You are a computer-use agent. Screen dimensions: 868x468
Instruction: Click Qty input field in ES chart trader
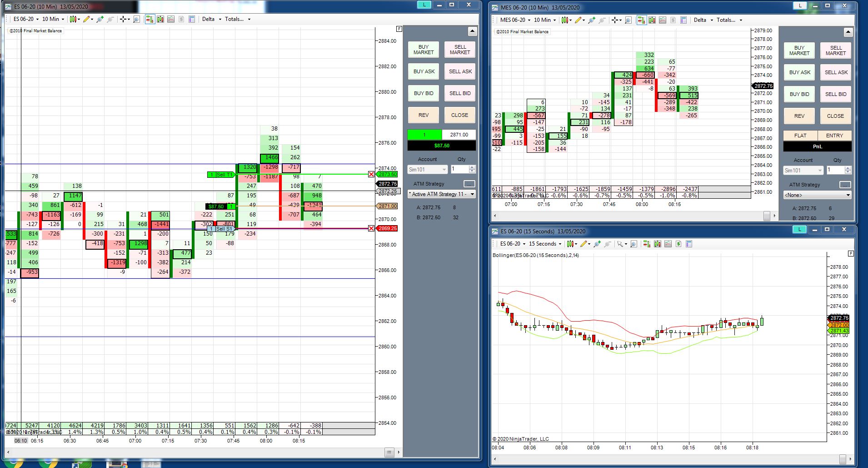point(459,169)
